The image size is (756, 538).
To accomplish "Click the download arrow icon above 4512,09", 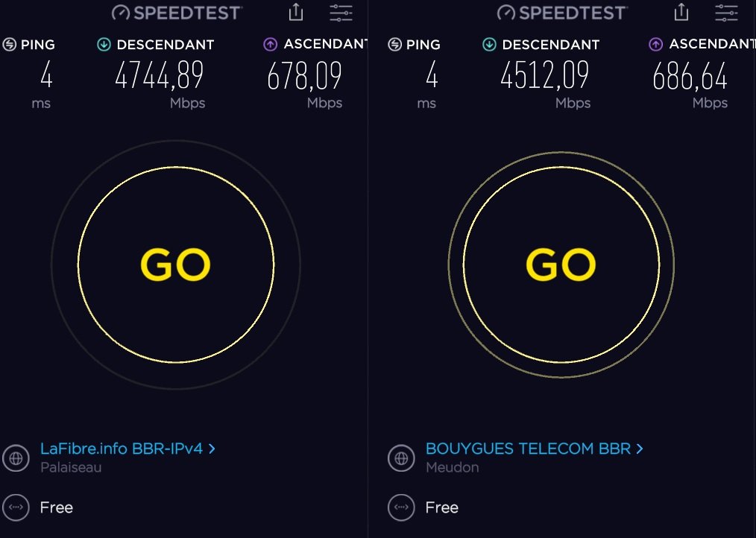I will pos(490,45).
